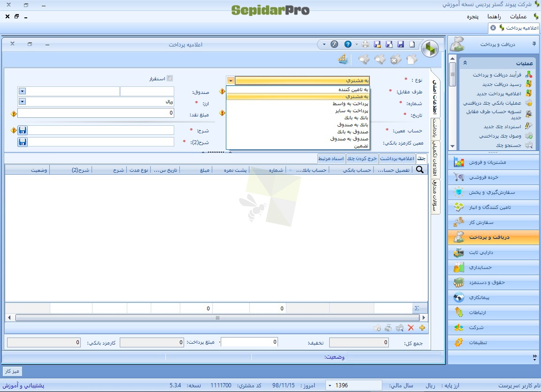Open the پنجره menu
Viewport: 541px width, 392px height.
tap(473, 16)
